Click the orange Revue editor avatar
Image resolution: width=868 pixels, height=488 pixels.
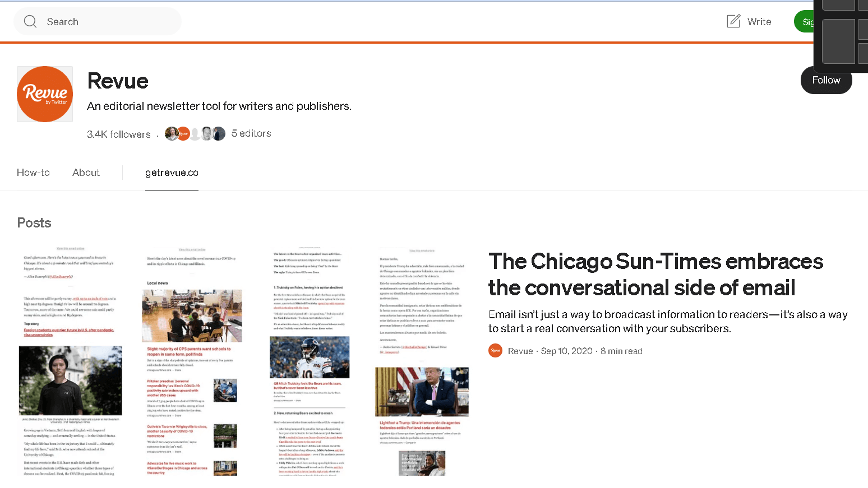pyautogui.click(x=183, y=134)
